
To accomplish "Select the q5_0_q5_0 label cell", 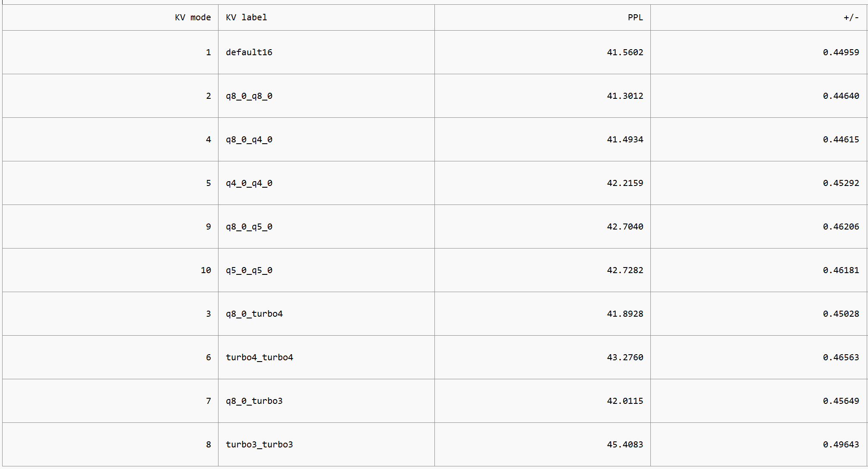I will (326, 270).
